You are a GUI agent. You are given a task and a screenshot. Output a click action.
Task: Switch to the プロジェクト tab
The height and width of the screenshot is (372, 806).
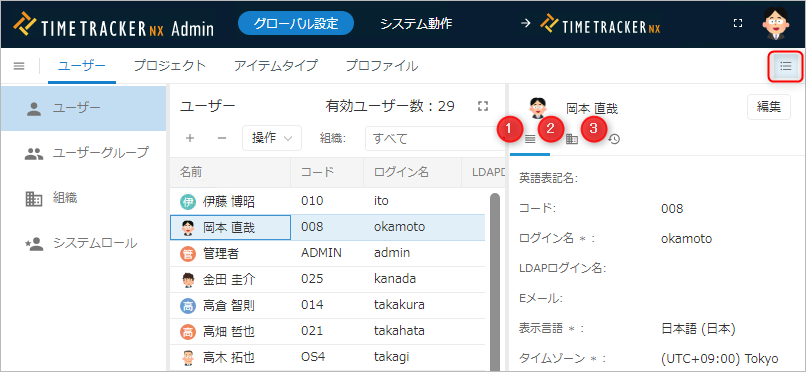click(x=170, y=66)
